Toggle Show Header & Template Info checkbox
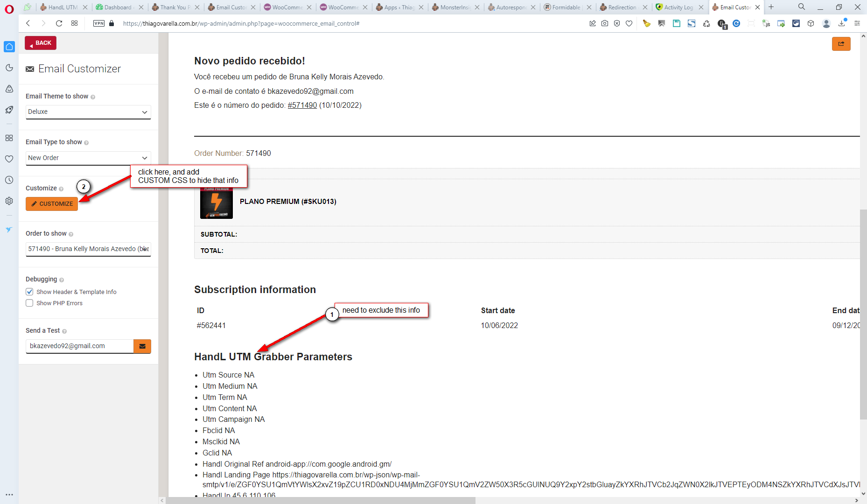 click(x=29, y=292)
